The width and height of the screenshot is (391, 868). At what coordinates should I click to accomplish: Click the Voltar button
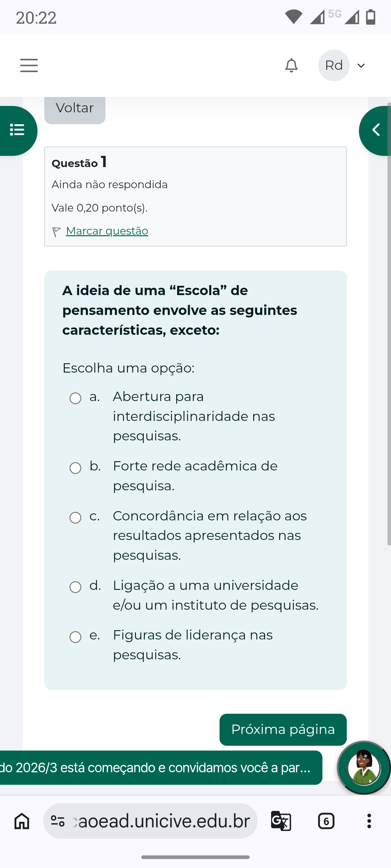coord(75,109)
